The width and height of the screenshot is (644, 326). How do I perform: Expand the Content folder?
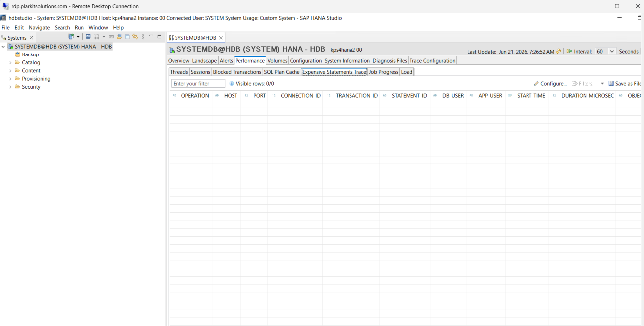point(10,71)
